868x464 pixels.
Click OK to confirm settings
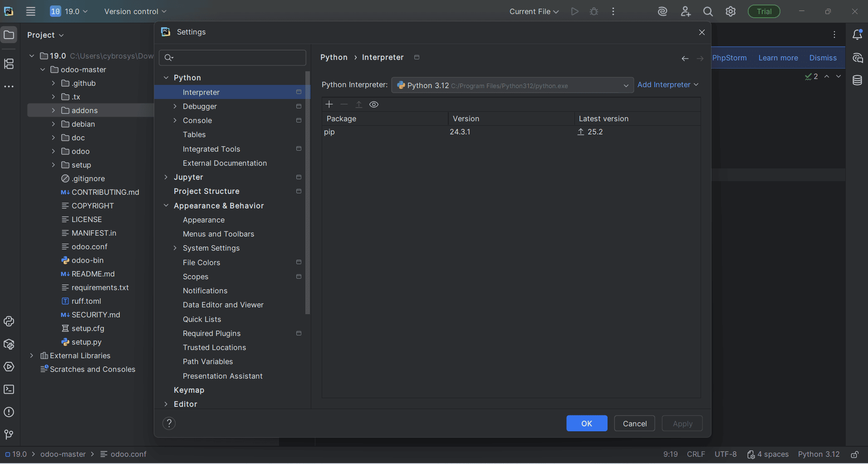point(587,424)
